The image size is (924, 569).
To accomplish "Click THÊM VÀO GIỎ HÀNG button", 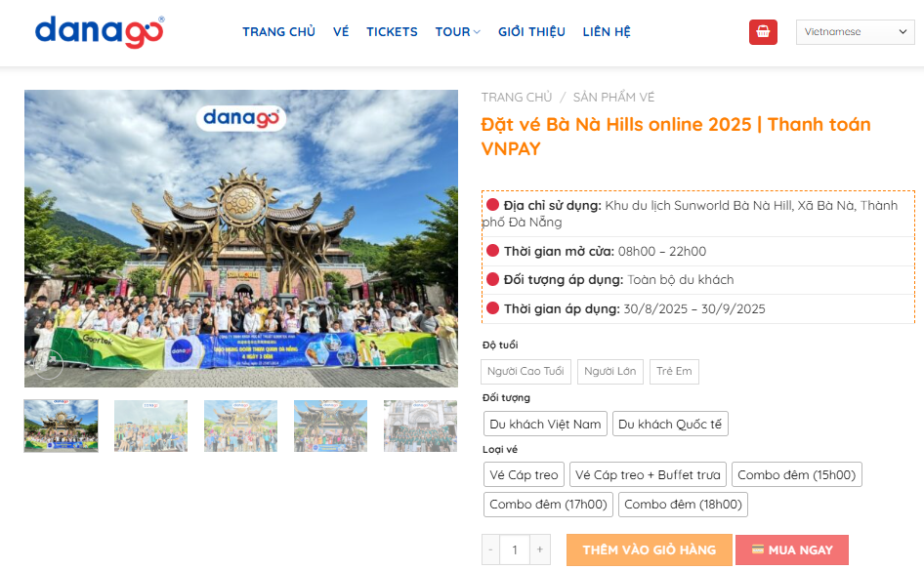I will [650, 550].
